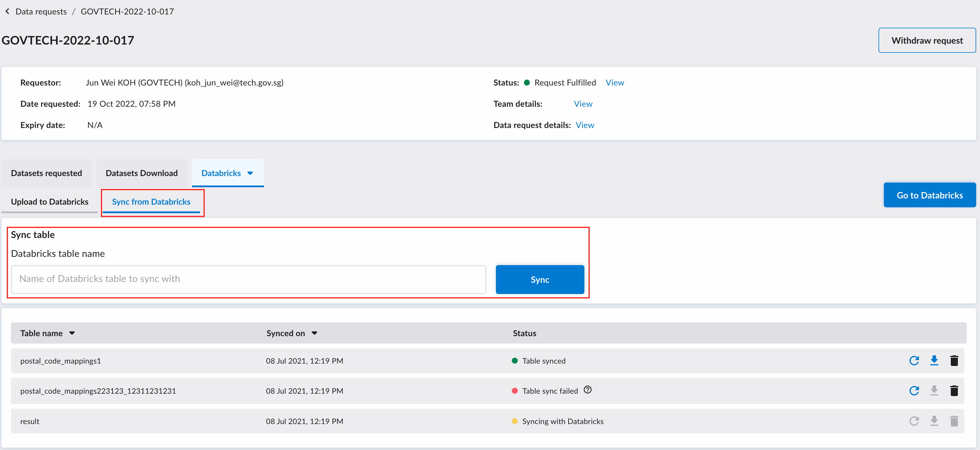The height and width of the screenshot is (450, 980).
Task: Click the Expiry date N/A value
Action: point(95,125)
